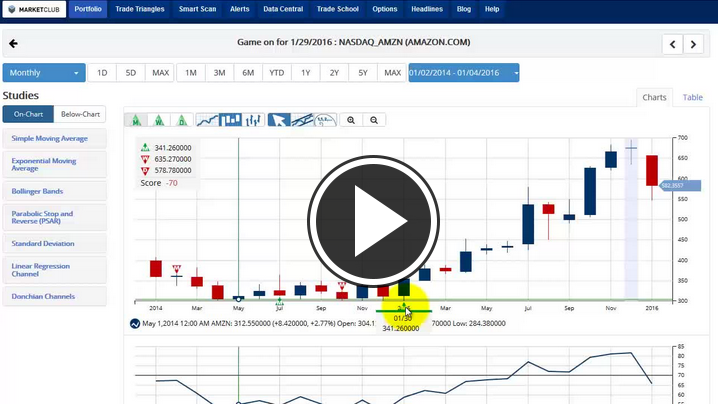Select the 5D interval button
The width and height of the screenshot is (718, 404).
[x=131, y=73]
